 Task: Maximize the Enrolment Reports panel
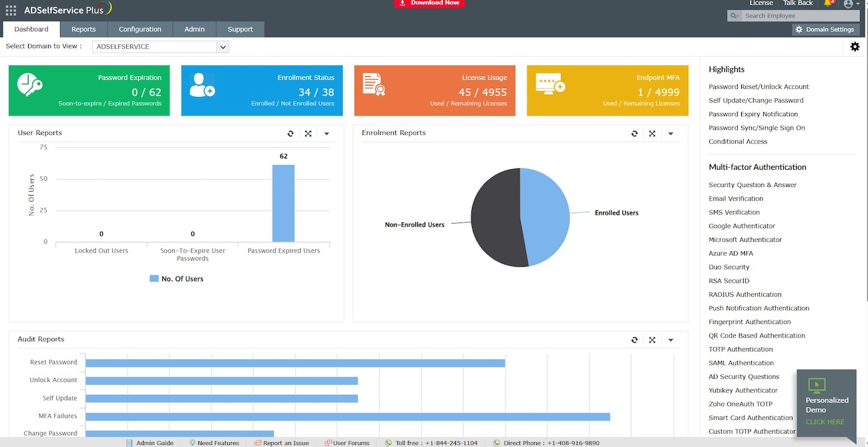click(652, 134)
